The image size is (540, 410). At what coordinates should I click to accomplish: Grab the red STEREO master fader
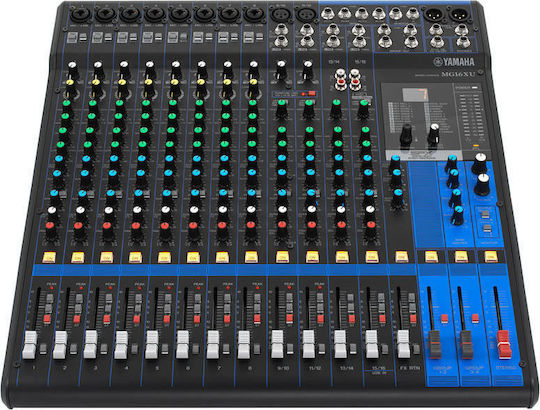click(x=503, y=344)
